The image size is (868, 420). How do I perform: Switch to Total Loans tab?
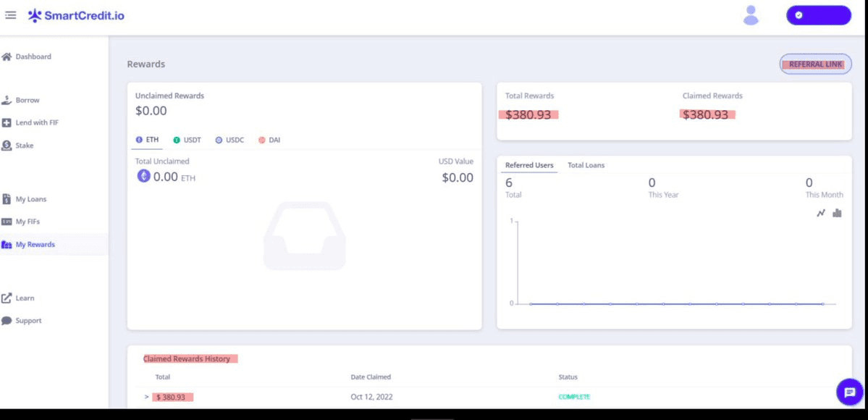click(586, 165)
